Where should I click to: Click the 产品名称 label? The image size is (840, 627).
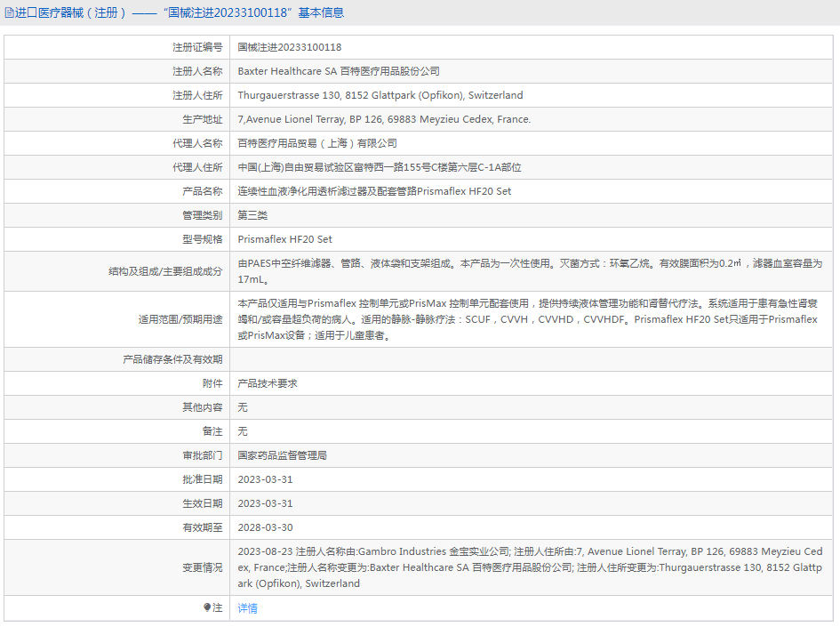point(203,191)
